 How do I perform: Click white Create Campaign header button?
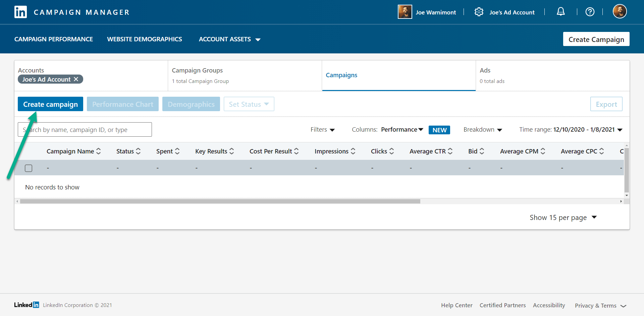[596, 39]
